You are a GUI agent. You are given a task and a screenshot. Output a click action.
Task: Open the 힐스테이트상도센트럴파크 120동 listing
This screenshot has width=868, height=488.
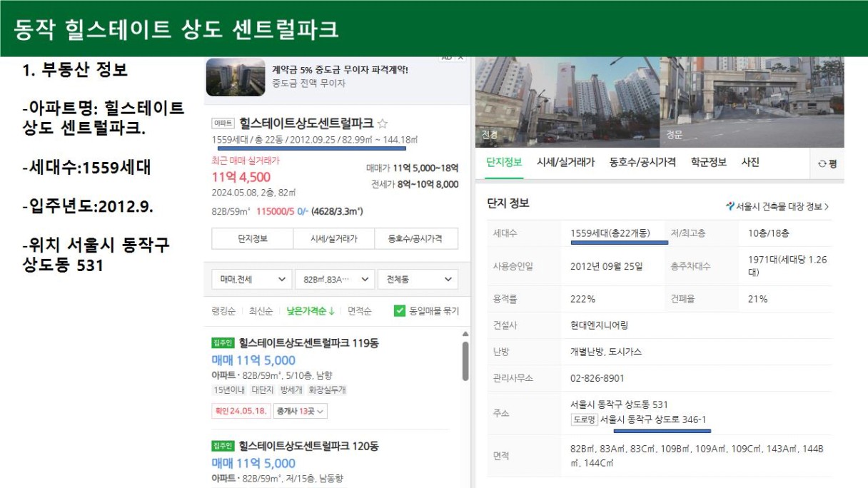309,446
